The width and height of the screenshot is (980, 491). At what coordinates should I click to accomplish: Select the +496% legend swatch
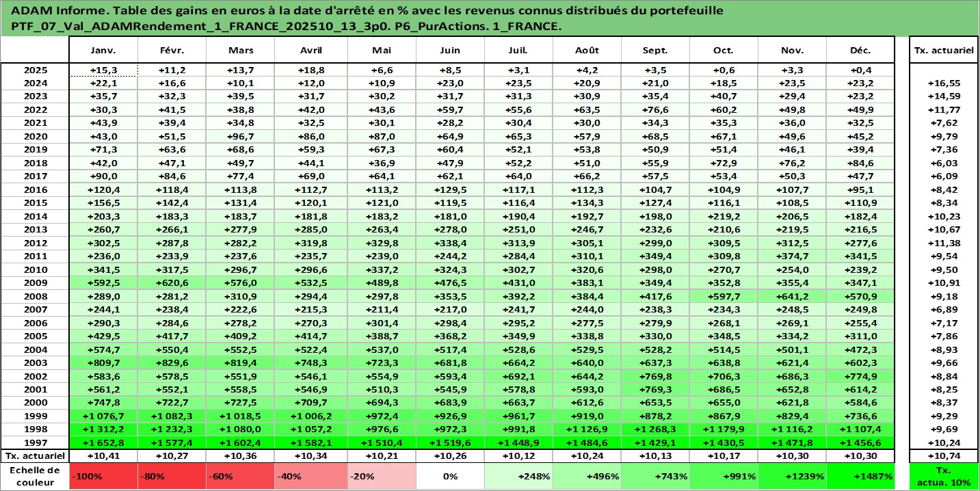pos(587,476)
